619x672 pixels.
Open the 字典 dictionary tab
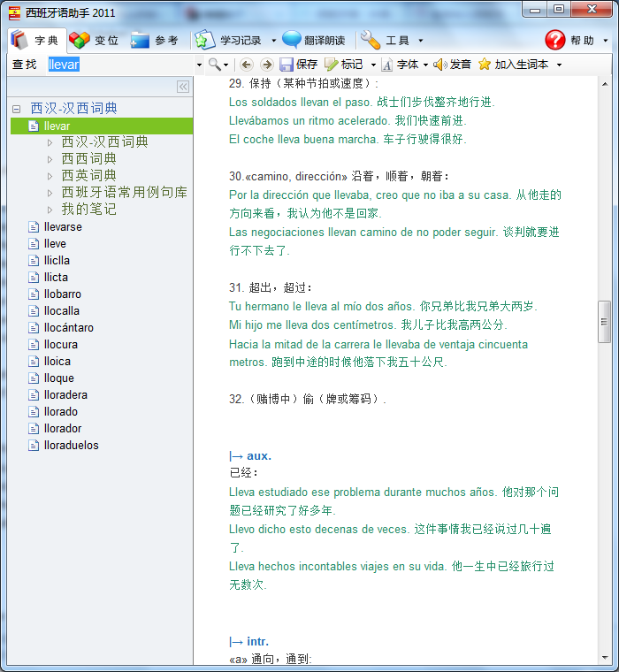point(37,41)
